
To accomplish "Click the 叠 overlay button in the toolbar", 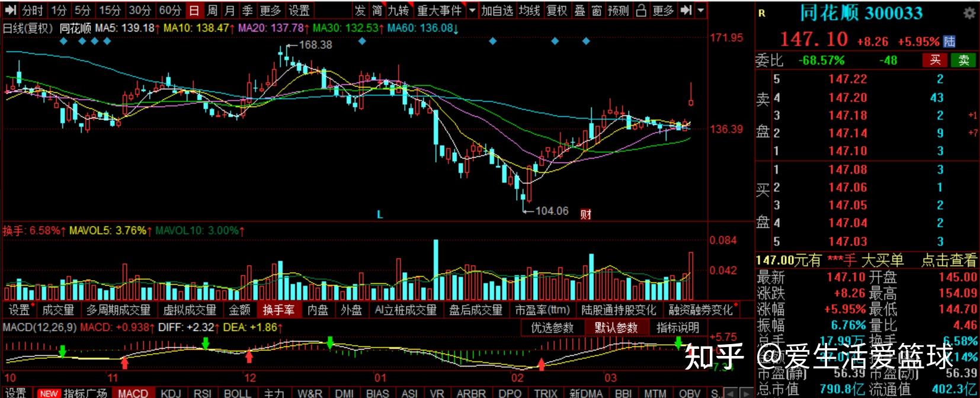I will pos(580,10).
